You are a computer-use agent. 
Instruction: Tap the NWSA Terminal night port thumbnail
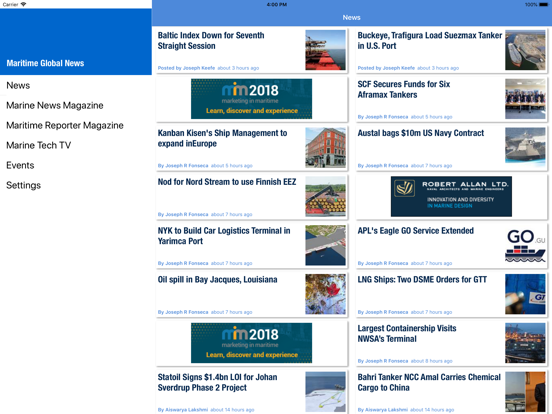tap(525, 343)
